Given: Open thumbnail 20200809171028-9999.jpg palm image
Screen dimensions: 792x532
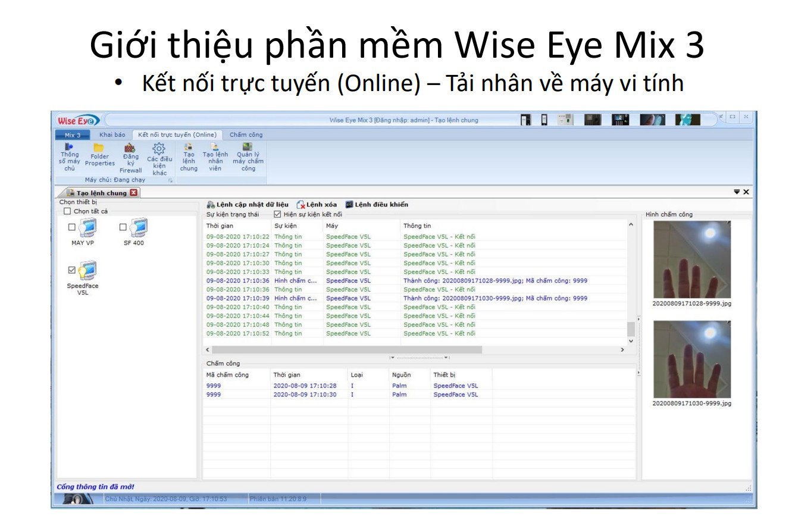Looking at the screenshot, I should [x=692, y=260].
